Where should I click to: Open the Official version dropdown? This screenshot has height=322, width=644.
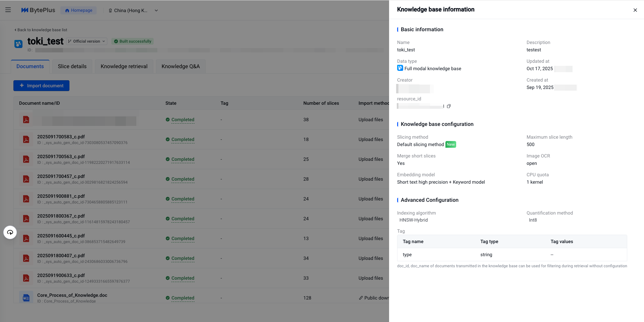pyautogui.click(x=87, y=41)
